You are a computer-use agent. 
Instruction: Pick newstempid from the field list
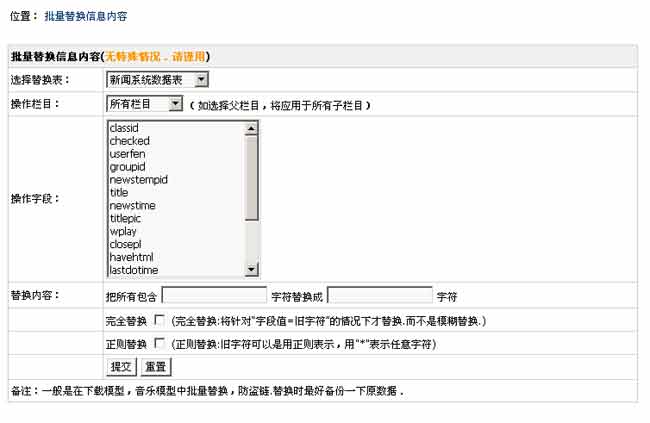point(138,180)
